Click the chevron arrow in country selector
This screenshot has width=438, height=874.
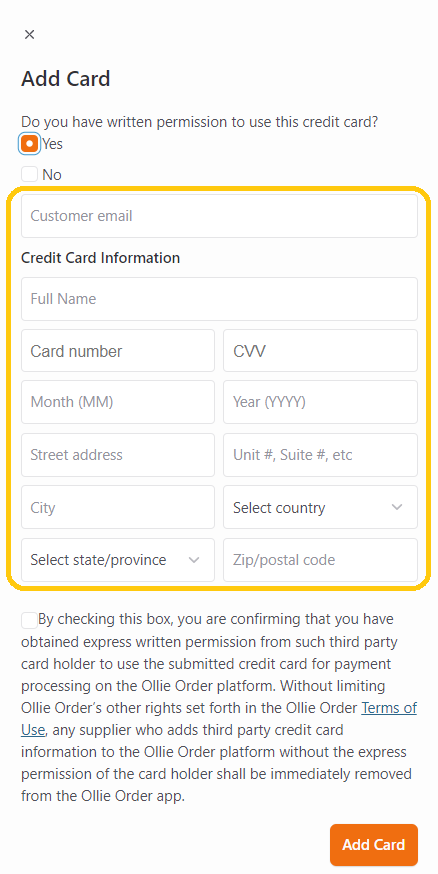click(397, 507)
